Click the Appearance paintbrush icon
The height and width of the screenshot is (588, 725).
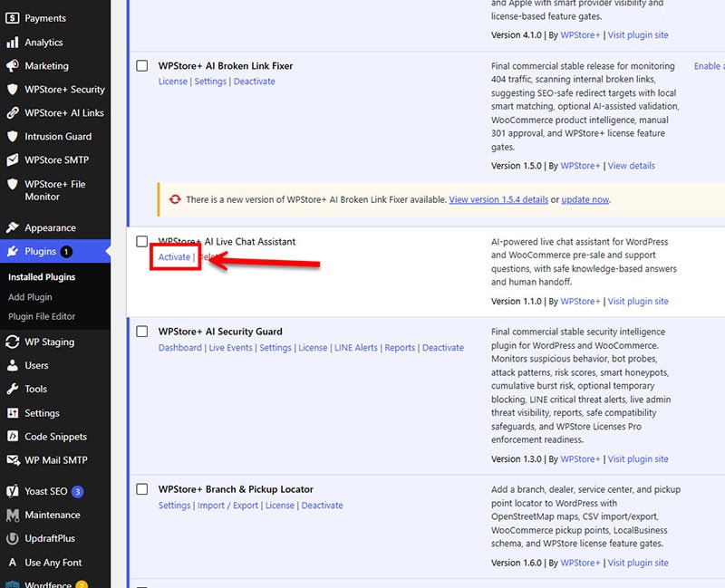pyautogui.click(x=13, y=227)
